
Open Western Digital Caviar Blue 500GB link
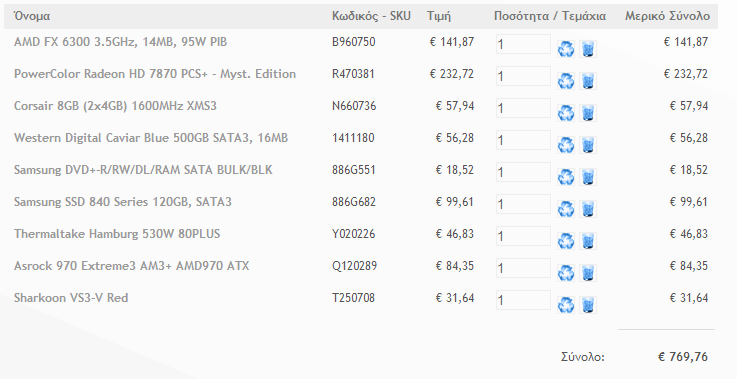[x=151, y=138]
